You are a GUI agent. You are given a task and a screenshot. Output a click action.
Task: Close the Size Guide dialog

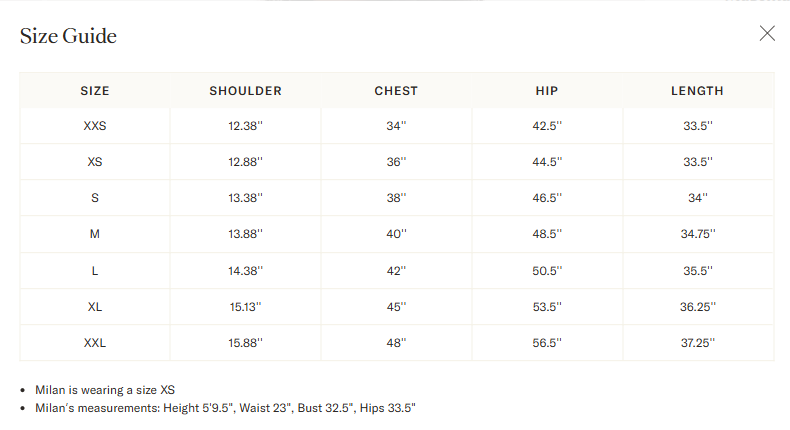click(x=767, y=33)
